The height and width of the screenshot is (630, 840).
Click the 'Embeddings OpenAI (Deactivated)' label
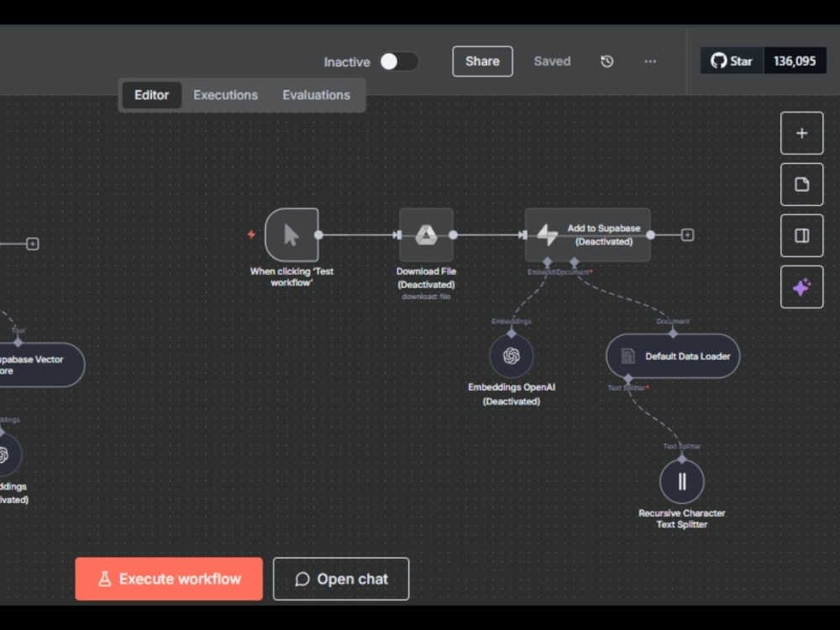coord(511,394)
